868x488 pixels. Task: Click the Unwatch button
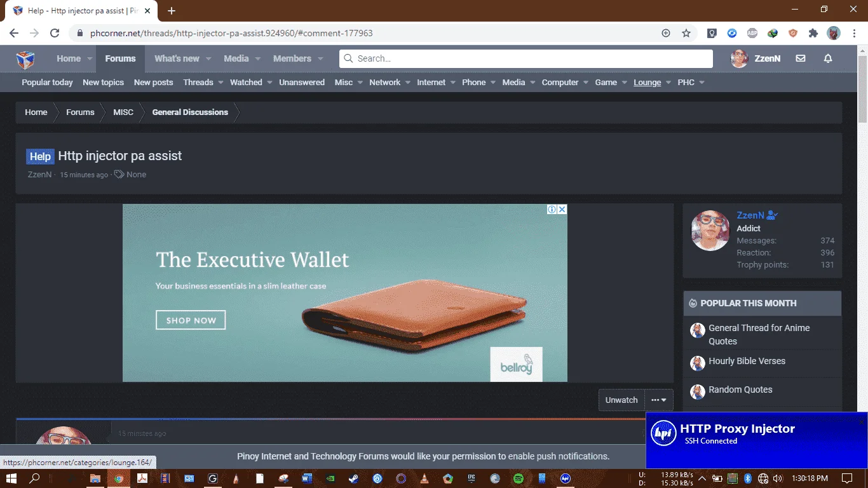(621, 400)
